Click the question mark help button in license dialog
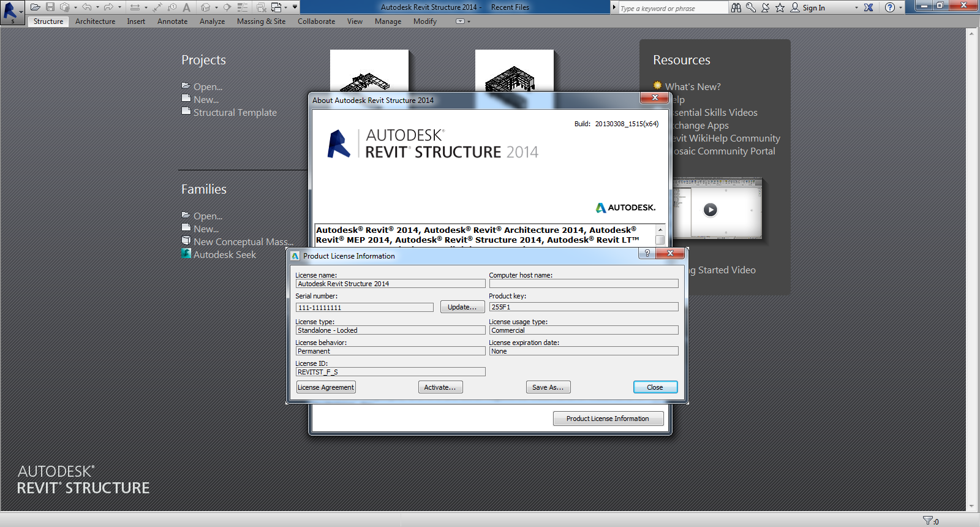 point(647,253)
